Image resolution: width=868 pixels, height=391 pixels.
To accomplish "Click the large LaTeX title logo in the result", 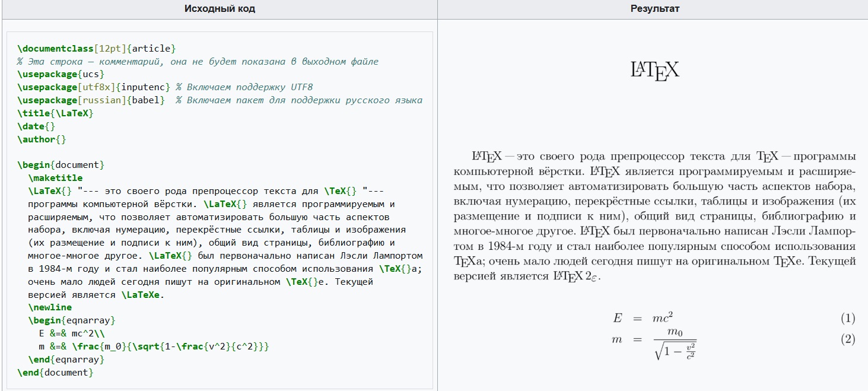I will tap(654, 71).
